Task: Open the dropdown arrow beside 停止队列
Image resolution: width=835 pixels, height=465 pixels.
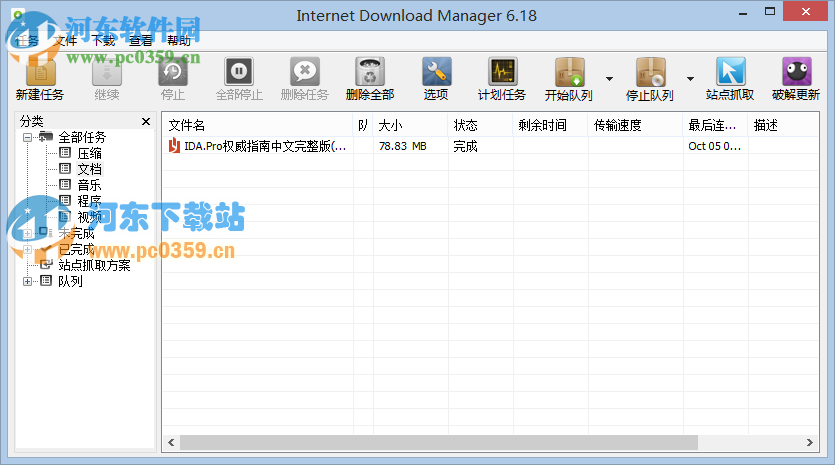Action: click(x=690, y=79)
